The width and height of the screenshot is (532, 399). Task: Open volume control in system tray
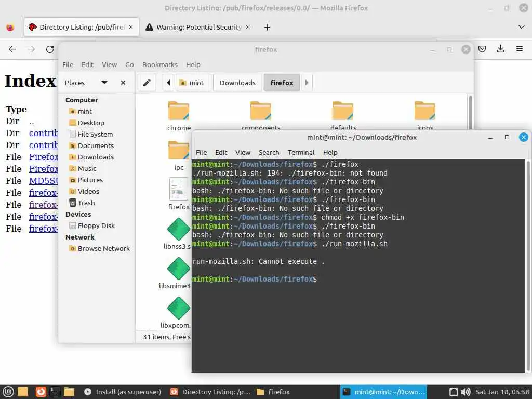466,392
